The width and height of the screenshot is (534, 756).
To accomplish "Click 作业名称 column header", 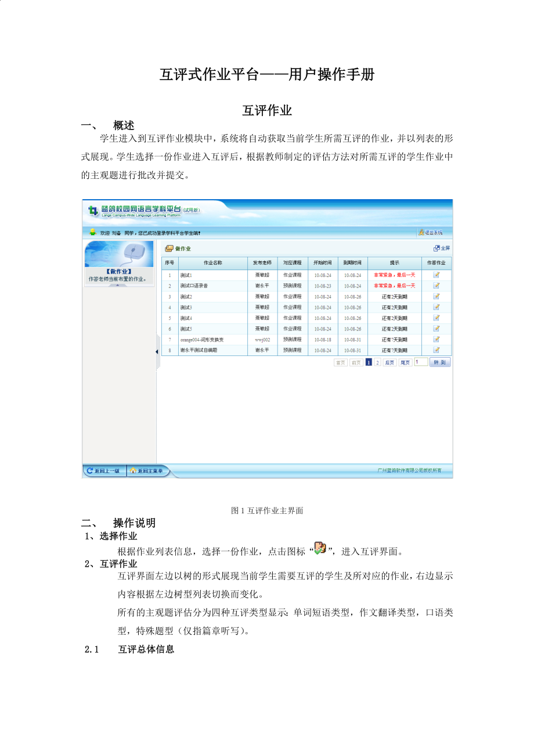I will [x=212, y=263].
